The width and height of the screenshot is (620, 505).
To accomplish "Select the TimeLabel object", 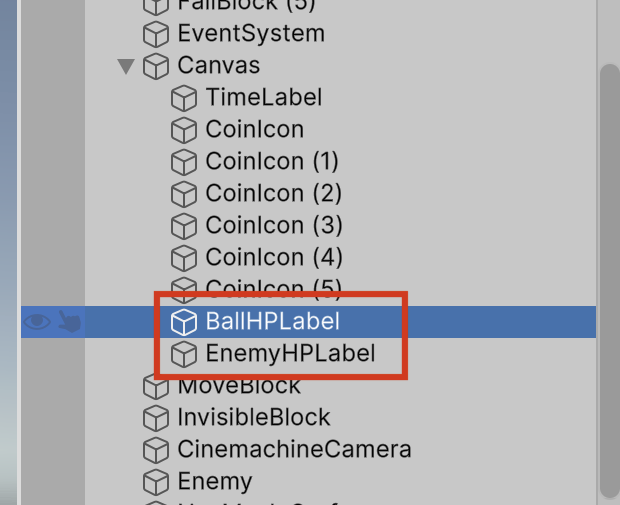I will pos(264,98).
